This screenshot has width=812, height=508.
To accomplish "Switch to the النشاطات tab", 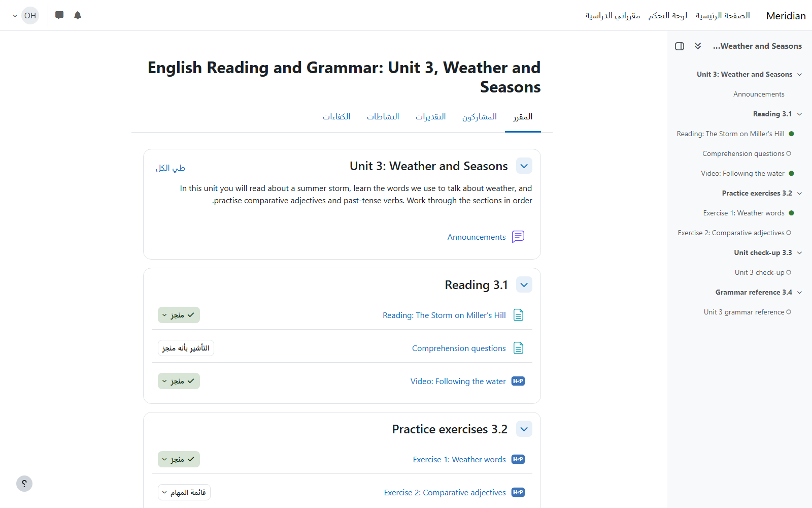I will (383, 117).
